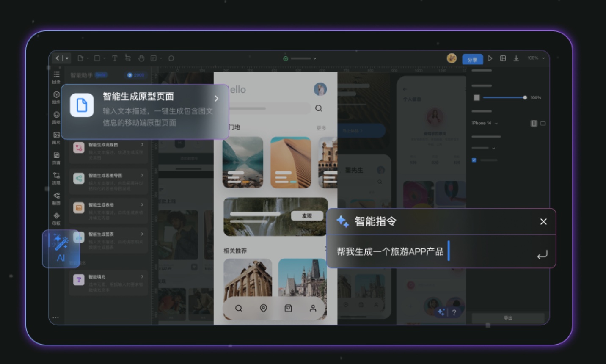The width and height of the screenshot is (606, 364).
Task: Select the 智能生成表格 entry
Action: pos(109,210)
